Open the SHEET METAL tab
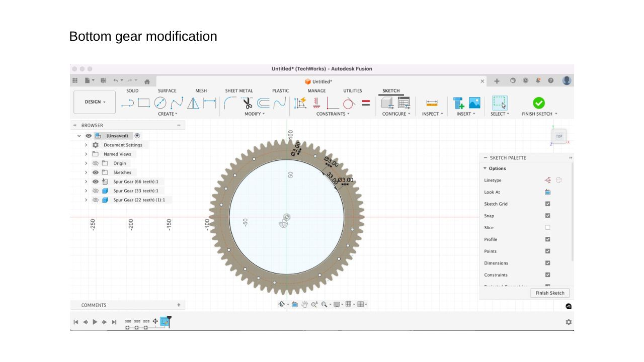This screenshot has height=362, width=644. 239,91
